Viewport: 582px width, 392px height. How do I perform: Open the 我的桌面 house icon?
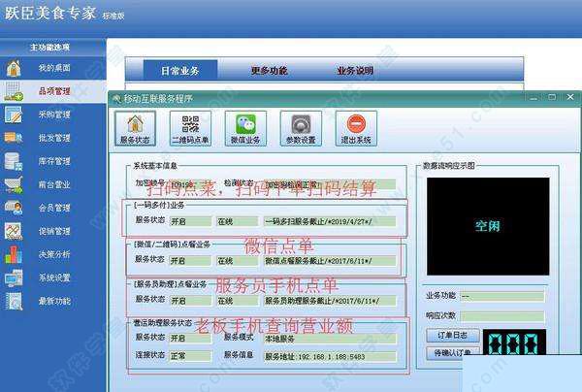click(14, 68)
